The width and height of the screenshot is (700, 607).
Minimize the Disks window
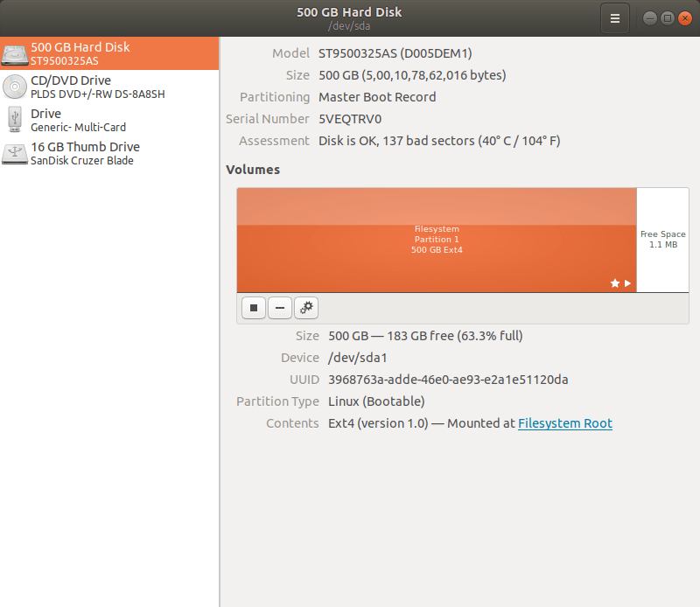(649, 17)
